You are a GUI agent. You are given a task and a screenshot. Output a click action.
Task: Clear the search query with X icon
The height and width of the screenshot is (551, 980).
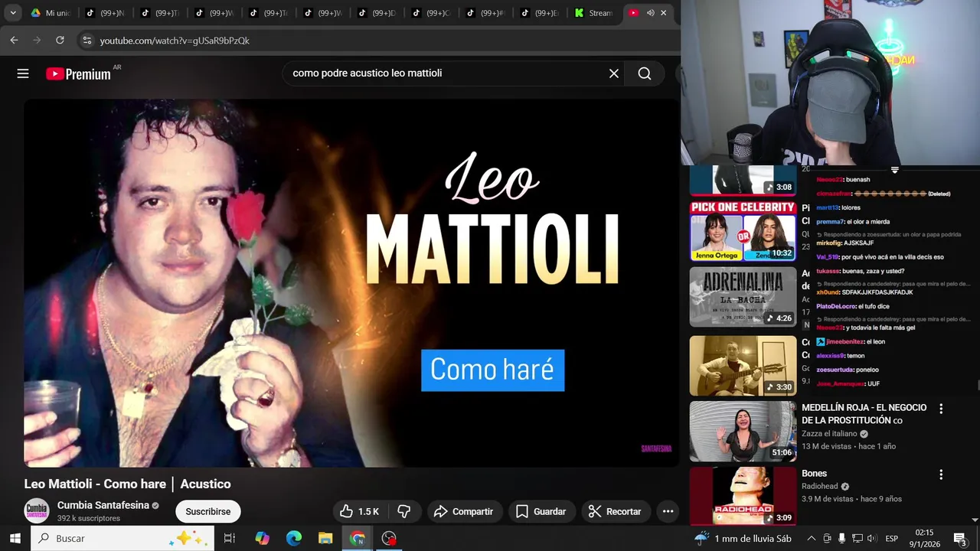[614, 73]
